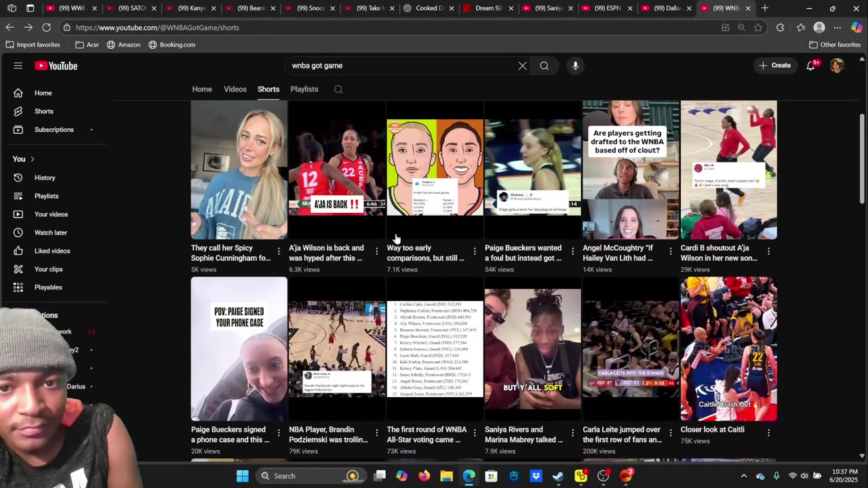
Task: Open Subscriptions in the sidebar
Action: (53, 129)
